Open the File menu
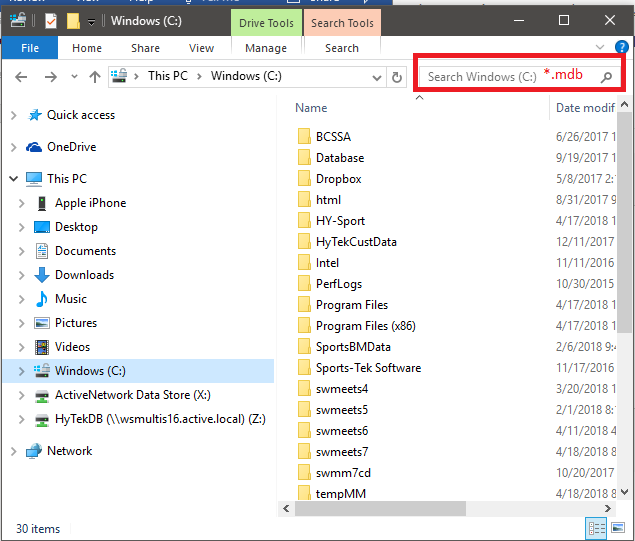 click(x=30, y=48)
